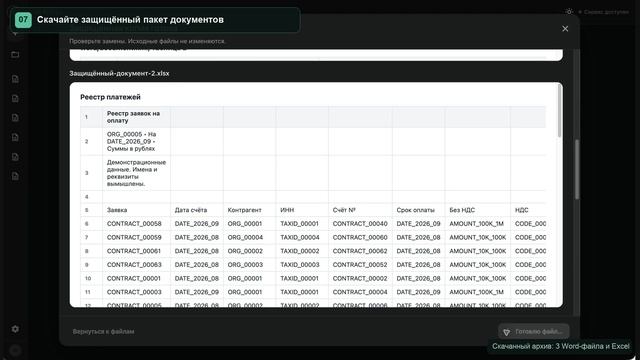Click the 'Реестр платежей' sheet title
The image size is (640, 360).
pos(110,97)
